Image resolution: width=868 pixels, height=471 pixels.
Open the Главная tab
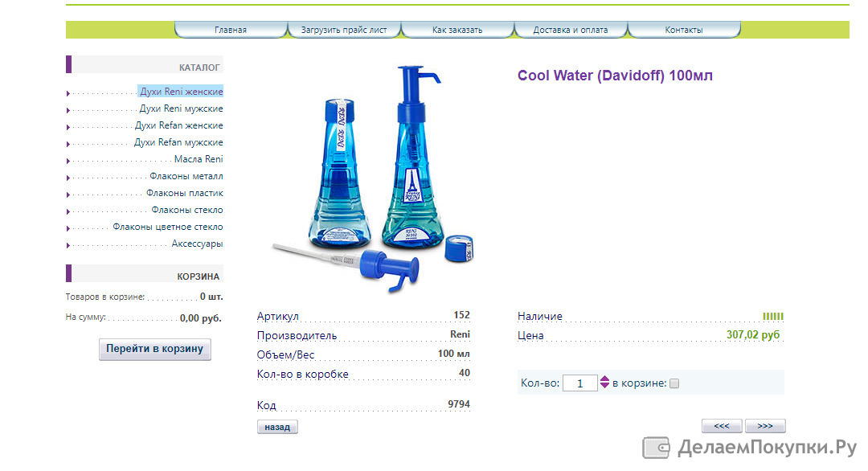click(x=231, y=30)
